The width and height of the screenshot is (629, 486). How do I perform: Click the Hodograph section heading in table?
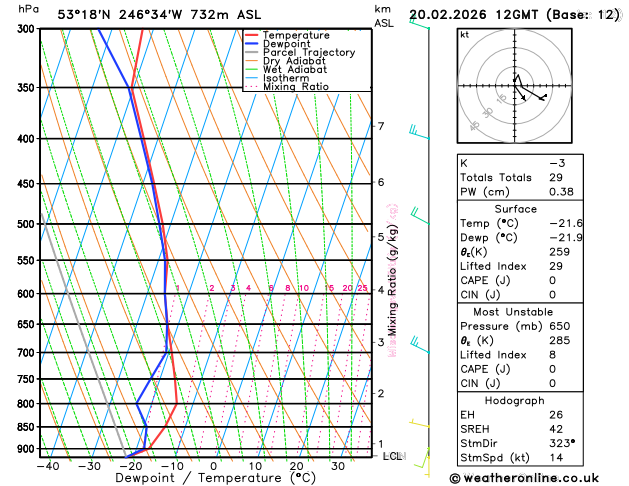(514, 400)
